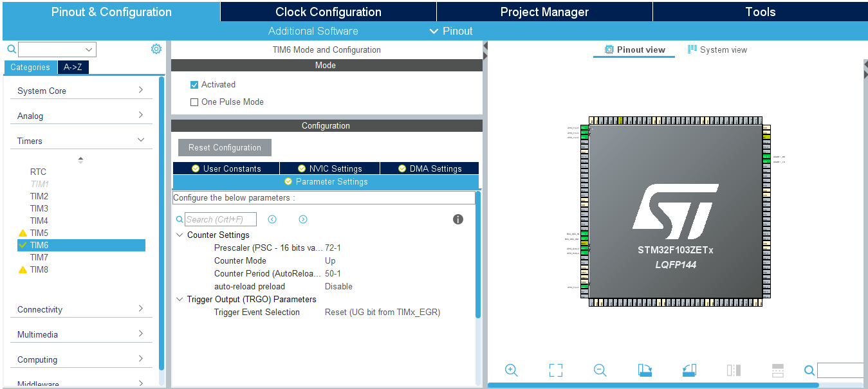
Task: Click Reset Configuration button
Action: pos(225,147)
